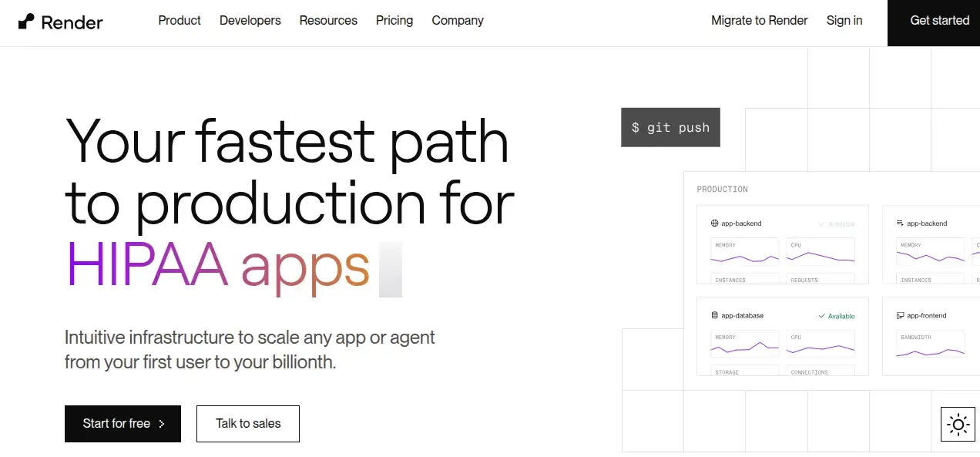
Task: Open the Memory chart in the globe app-backend card
Action: [745, 251]
